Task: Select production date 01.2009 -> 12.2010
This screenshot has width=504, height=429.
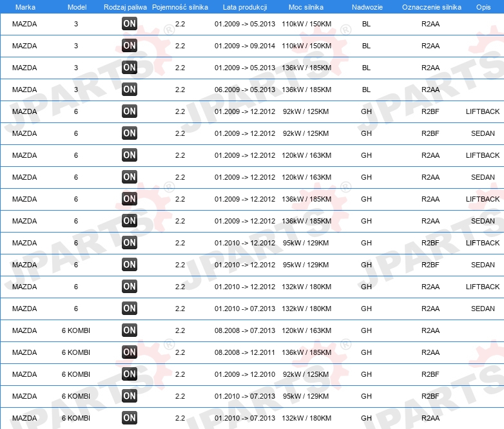Action: [x=245, y=374]
